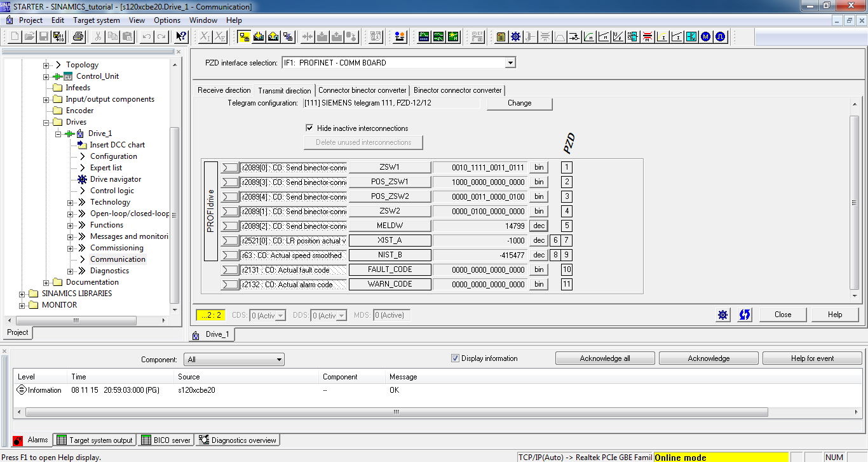868x462 pixels.
Task: Open the Target system menu
Action: click(x=97, y=20)
